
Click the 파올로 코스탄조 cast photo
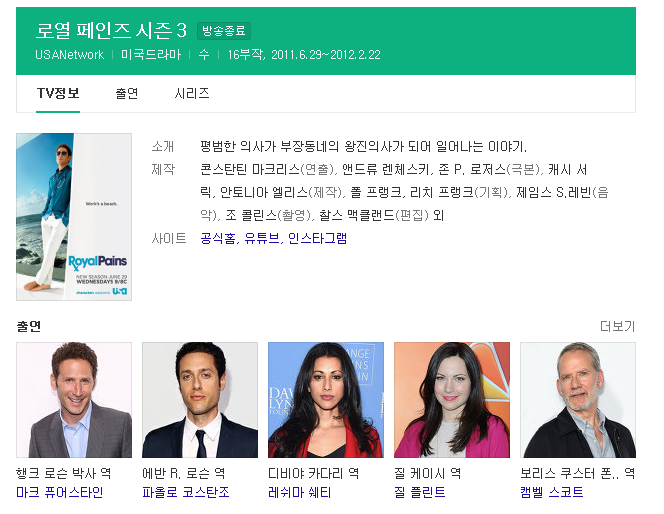pos(200,400)
